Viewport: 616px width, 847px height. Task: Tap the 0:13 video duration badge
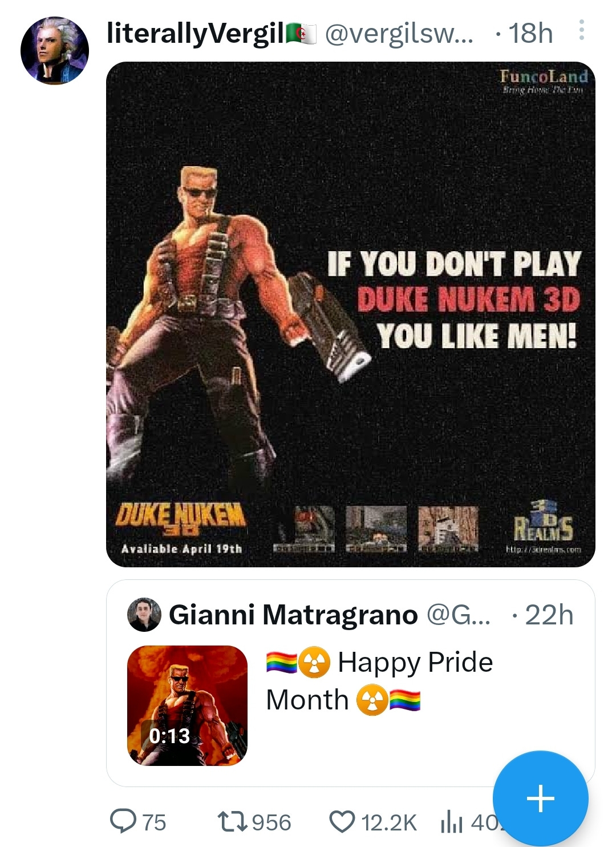point(169,736)
